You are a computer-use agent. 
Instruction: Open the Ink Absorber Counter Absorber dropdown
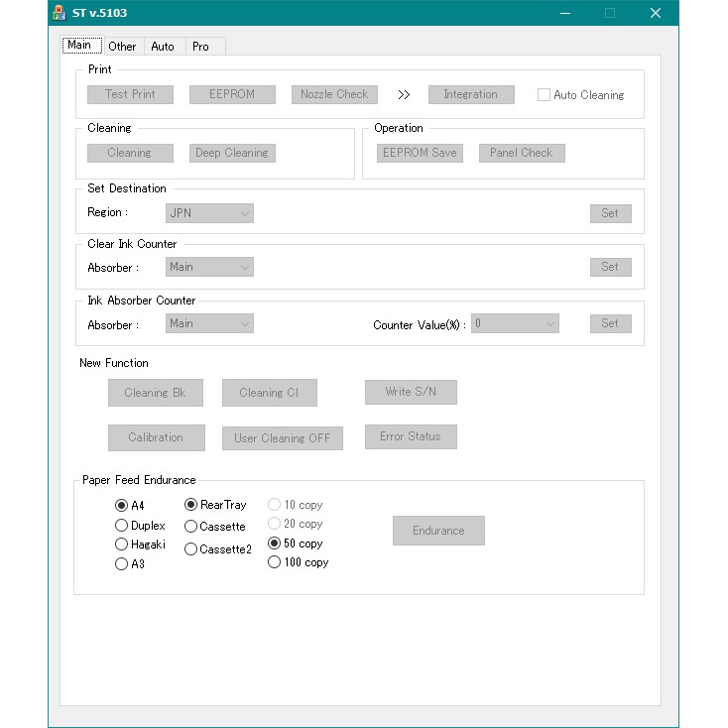coord(209,323)
